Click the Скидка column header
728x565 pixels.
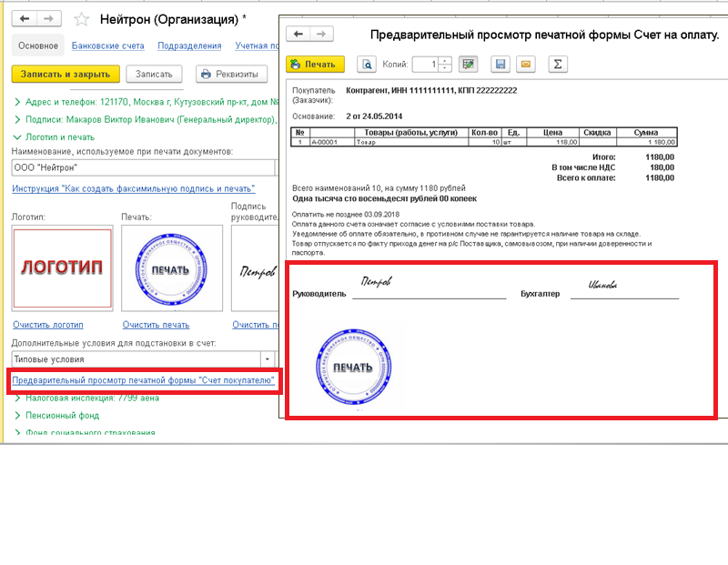tap(597, 132)
